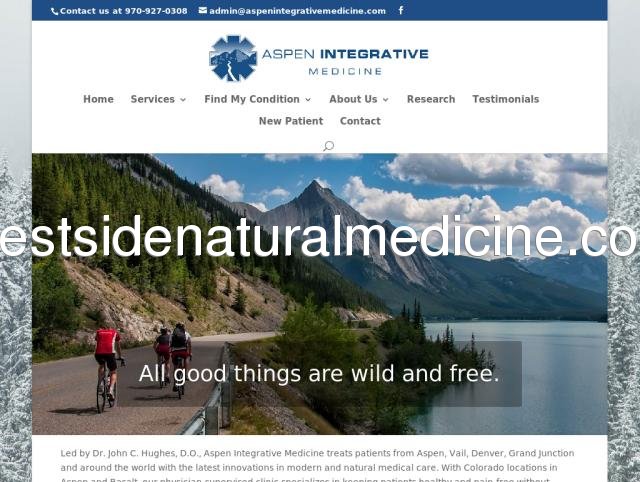Click the Aspen Integrative Medicine star emblem
640x482 pixels.
pos(233,58)
